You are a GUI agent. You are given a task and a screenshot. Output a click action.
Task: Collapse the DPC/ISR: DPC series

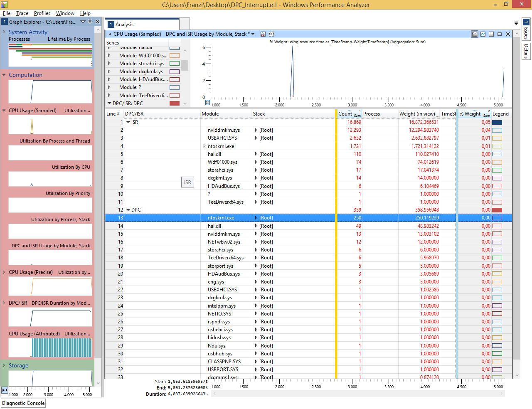click(x=110, y=103)
